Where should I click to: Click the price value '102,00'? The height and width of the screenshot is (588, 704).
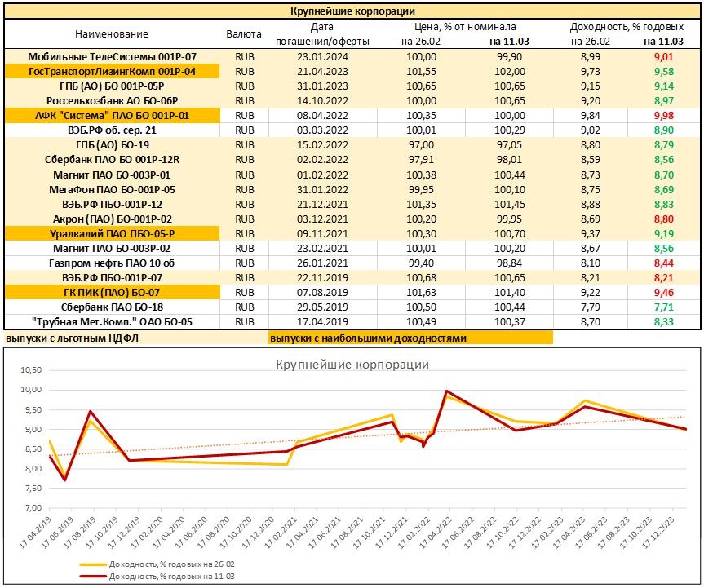click(510, 72)
